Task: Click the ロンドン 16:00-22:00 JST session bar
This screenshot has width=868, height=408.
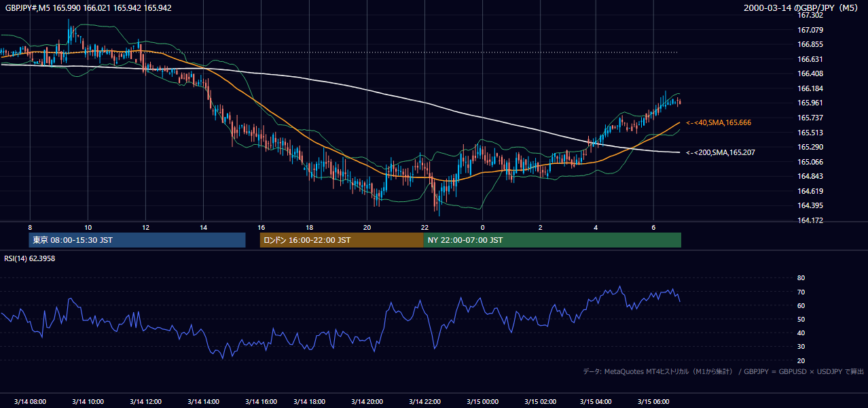Action: (342, 240)
